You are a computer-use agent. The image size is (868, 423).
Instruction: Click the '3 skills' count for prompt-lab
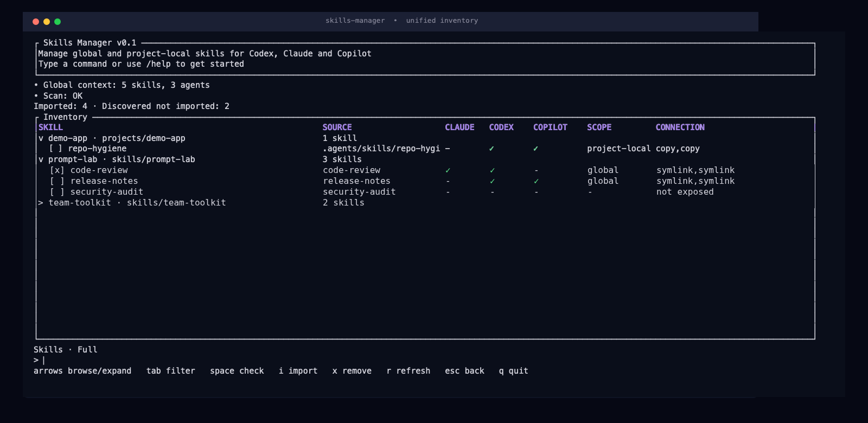(342, 159)
